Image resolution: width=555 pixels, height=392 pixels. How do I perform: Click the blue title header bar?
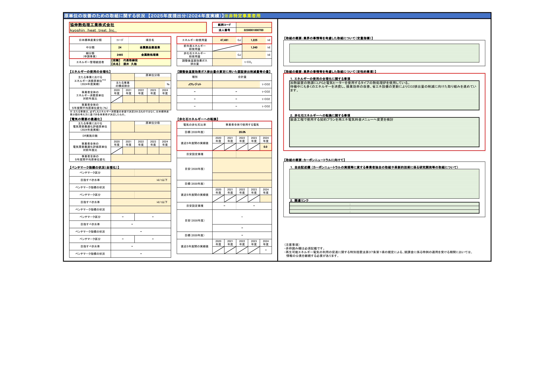(277, 16)
